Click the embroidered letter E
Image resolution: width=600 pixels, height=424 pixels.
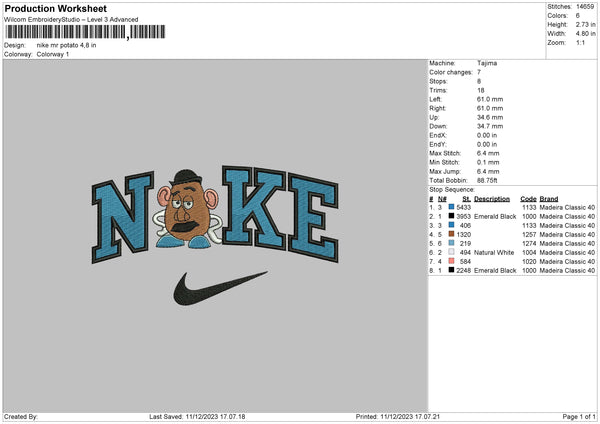click(313, 217)
